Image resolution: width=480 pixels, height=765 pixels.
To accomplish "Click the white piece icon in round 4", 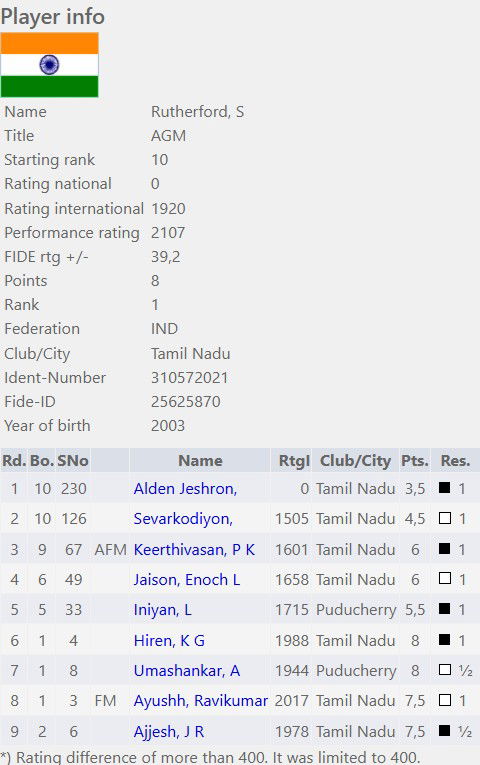I will (x=444, y=579).
